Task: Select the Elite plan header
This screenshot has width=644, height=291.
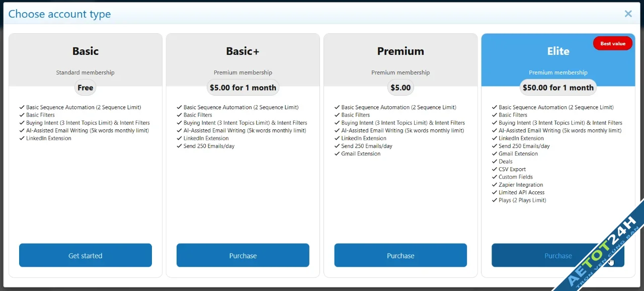Action: 558,51
